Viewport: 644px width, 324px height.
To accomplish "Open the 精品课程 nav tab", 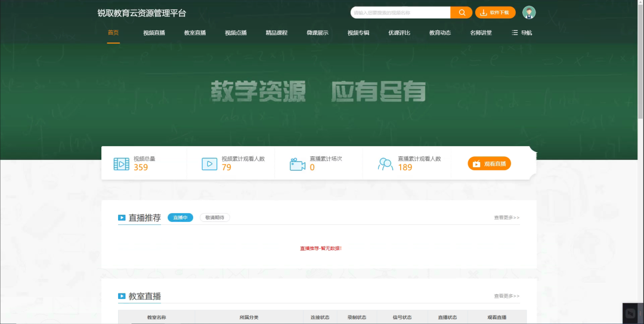I will tap(277, 33).
